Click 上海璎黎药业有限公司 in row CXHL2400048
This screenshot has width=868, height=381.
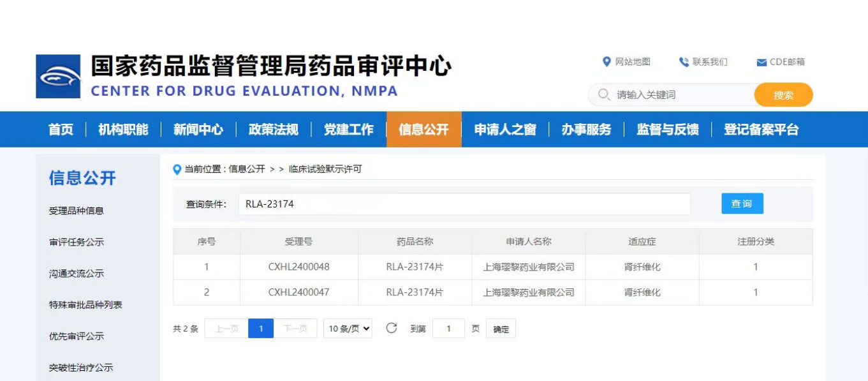pyautogui.click(x=529, y=267)
